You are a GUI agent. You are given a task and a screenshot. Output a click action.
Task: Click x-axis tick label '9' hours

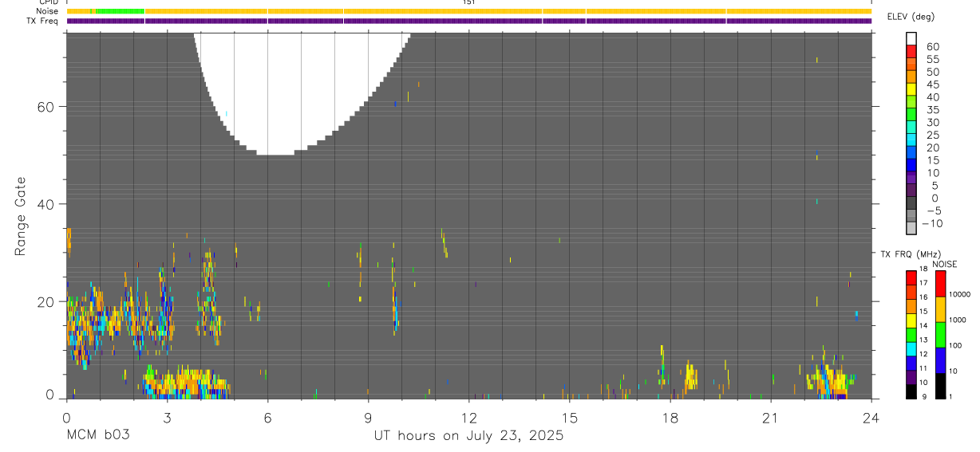coord(368,417)
